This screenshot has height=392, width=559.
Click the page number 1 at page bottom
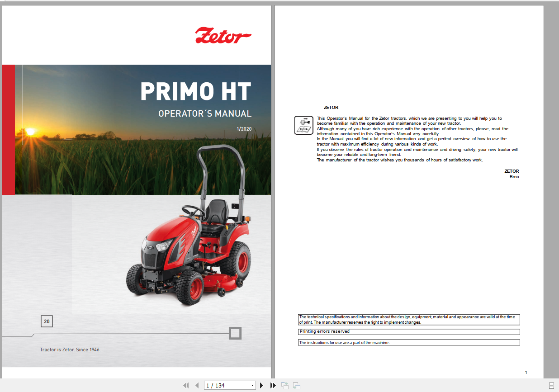tap(526, 373)
